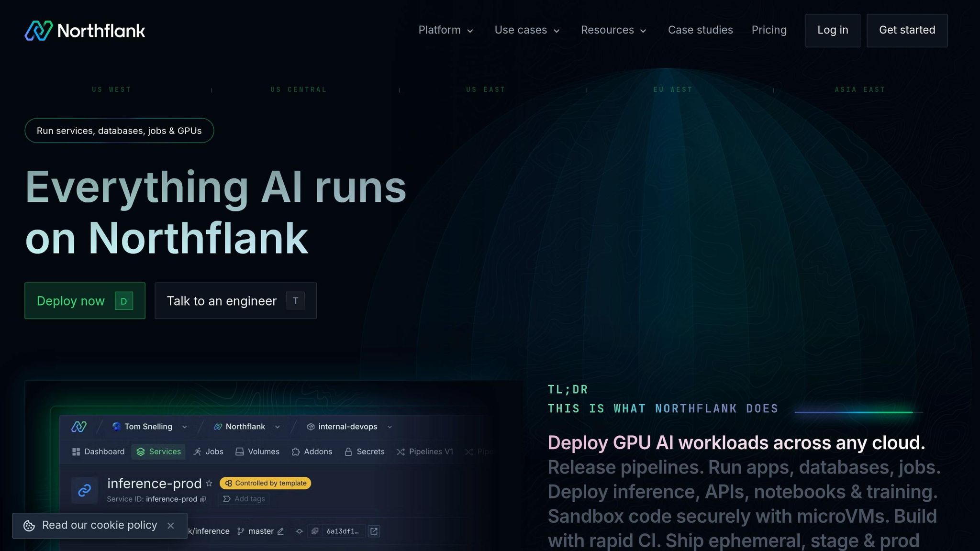
Task: Click the Addons puzzle piece icon
Action: [x=296, y=452]
